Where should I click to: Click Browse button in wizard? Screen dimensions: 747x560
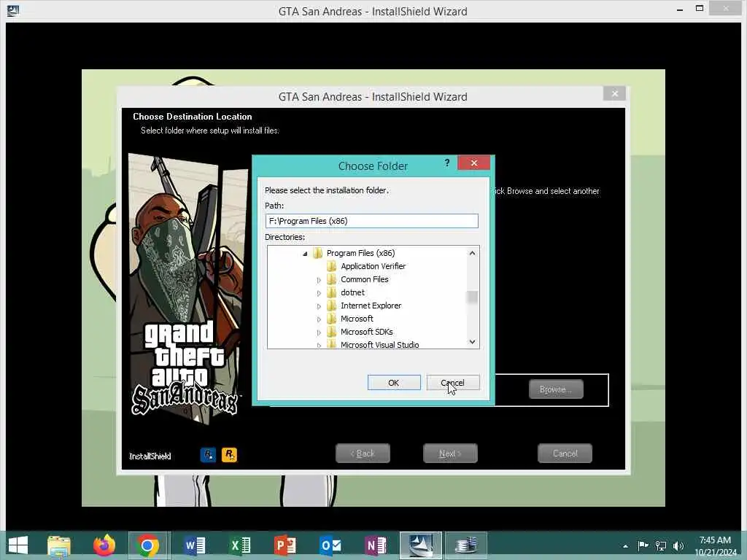pyautogui.click(x=555, y=389)
